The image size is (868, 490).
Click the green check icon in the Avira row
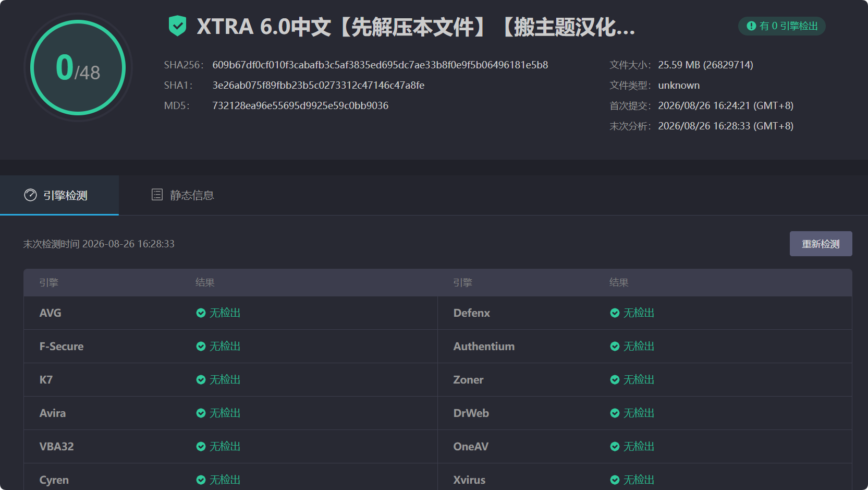[x=201, y=413]
